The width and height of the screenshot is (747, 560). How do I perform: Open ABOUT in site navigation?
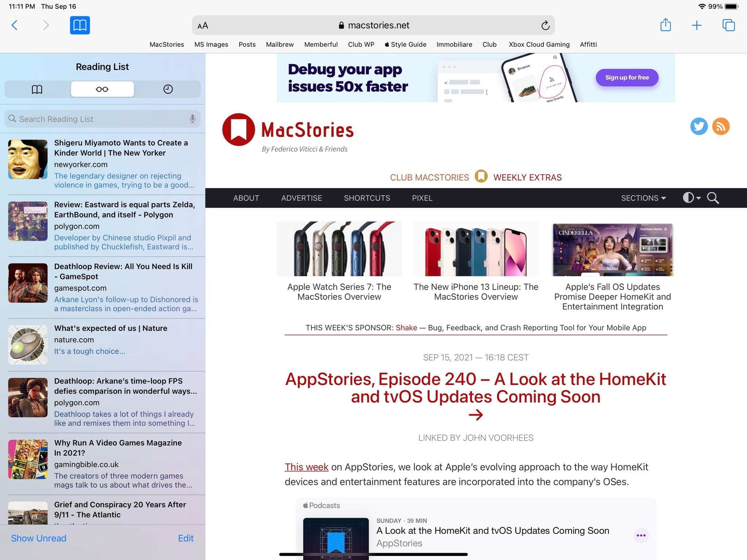point(246,198)
